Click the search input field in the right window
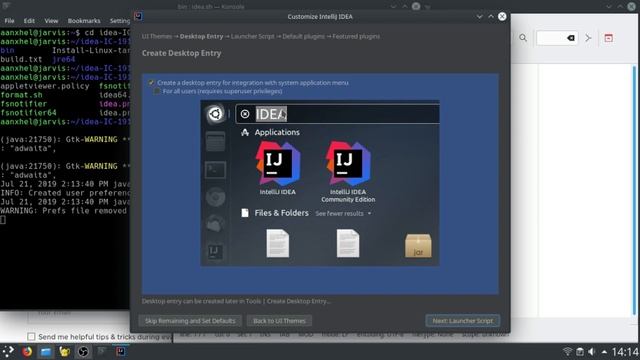The image size is (640, 360). (557, 38)
